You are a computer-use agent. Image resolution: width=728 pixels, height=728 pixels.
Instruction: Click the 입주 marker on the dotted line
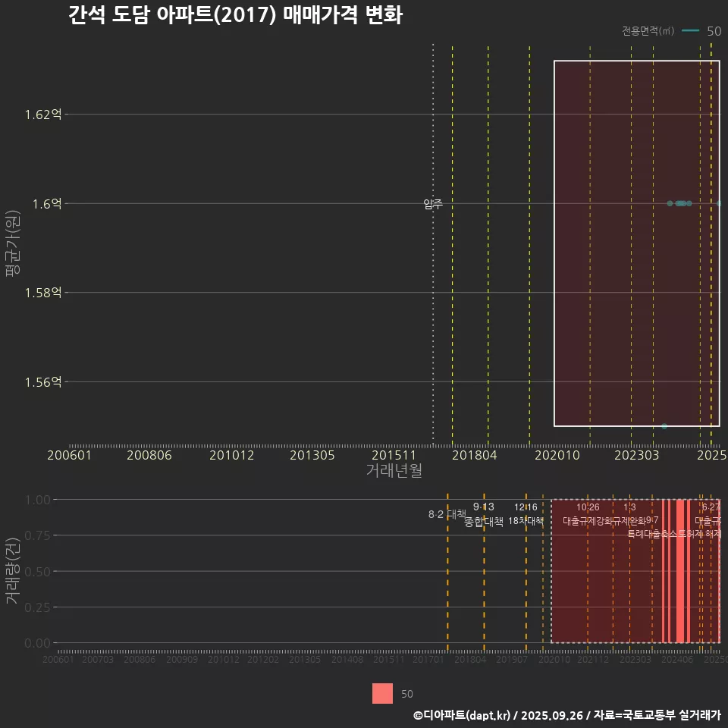432,203
